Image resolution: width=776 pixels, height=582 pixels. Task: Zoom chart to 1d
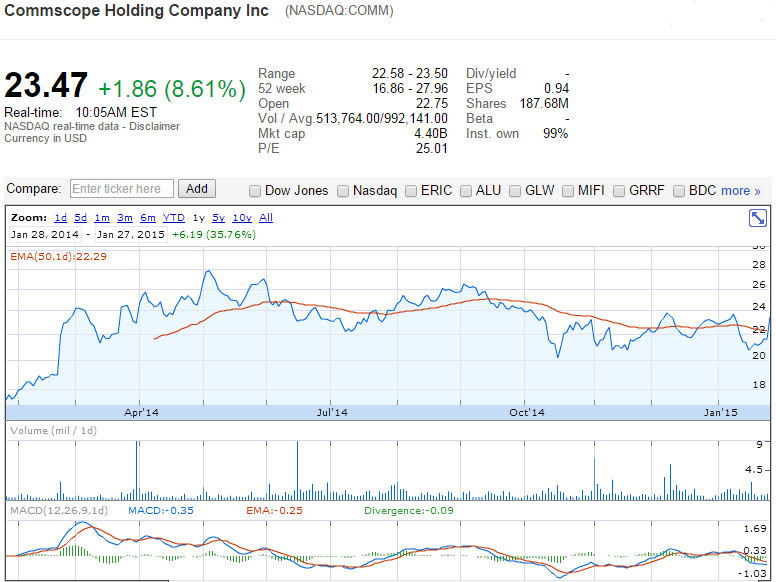point(60,218)
